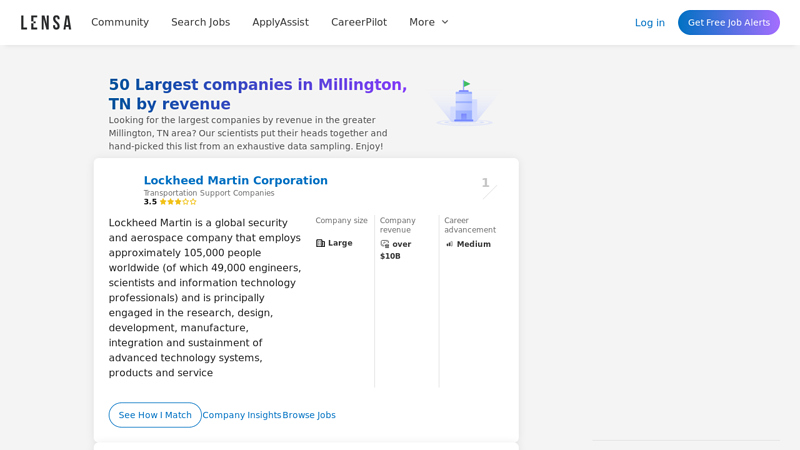This screenshot has height=450, width=800.
Task: Click the 'Looking for the largest companies' intro text
Action: [248, 133]
